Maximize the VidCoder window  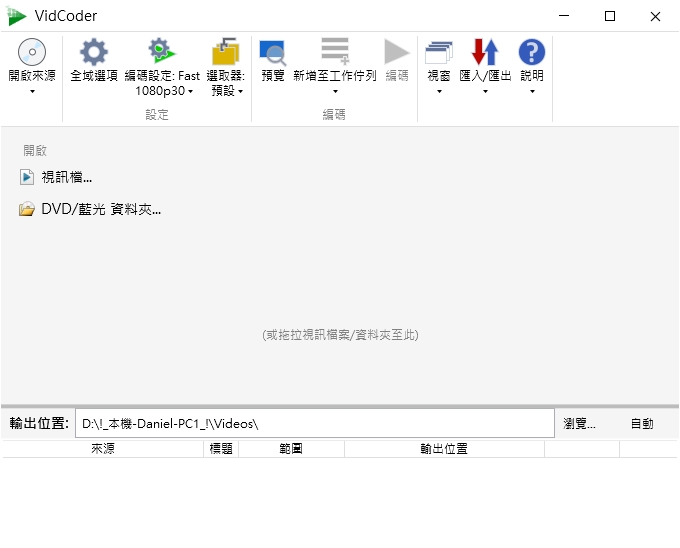(x=610, y=16)
